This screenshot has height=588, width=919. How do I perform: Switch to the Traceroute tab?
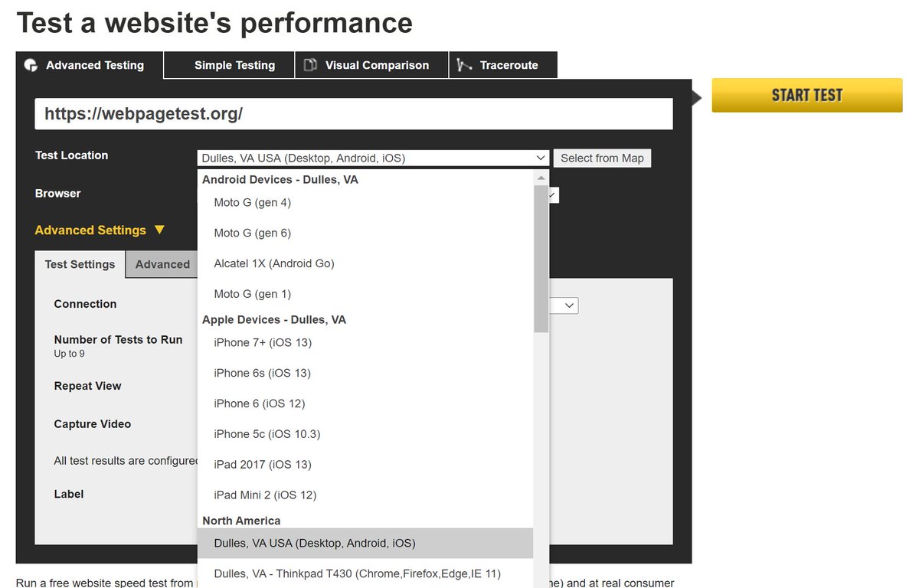503,65
